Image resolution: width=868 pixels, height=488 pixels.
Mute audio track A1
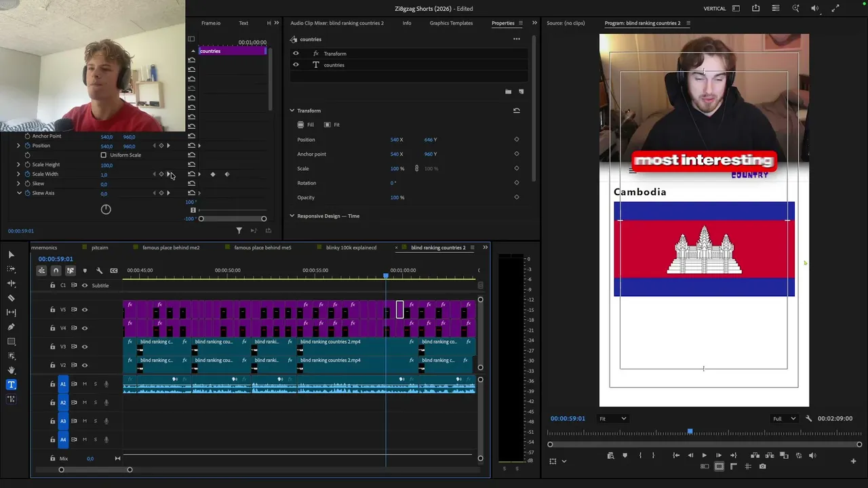(85, 384)
